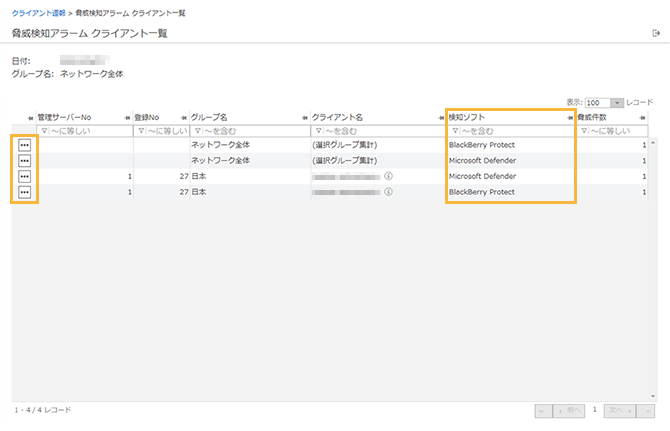This screenshot has height=431, width=670.
Task: Open filter operator for クライアント名 column
Action: (x=317, y=131)
